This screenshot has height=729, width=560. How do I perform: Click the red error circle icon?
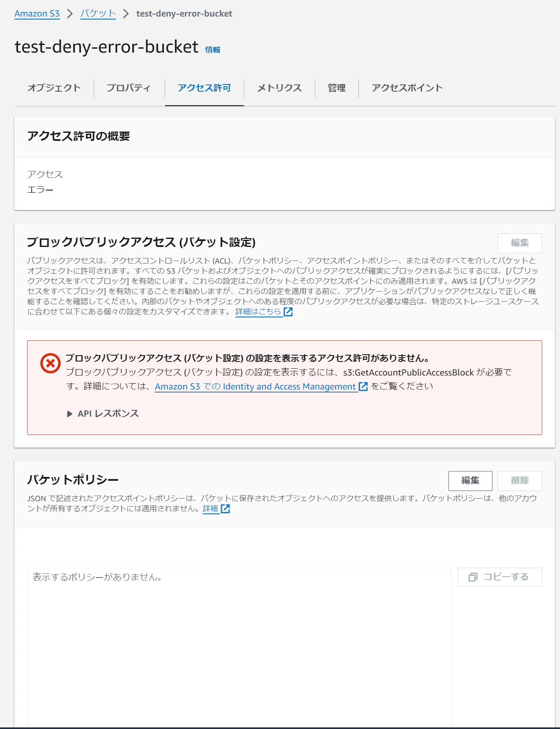(50, 363)
